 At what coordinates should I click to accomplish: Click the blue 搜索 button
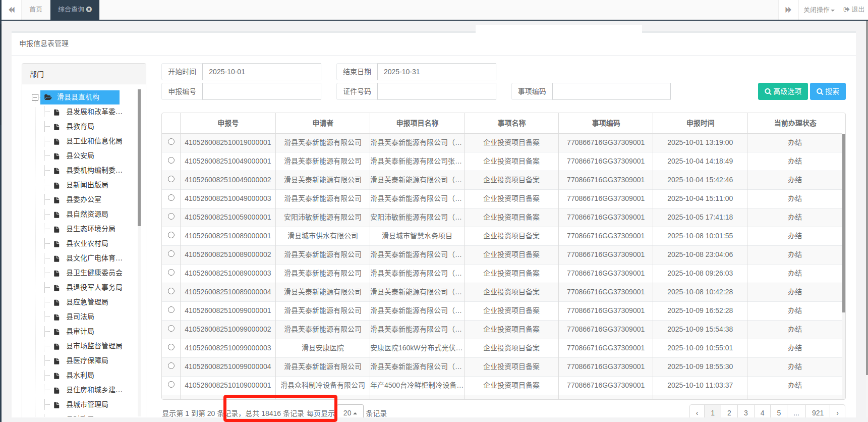pyautogui.click(x=828, y=91)
